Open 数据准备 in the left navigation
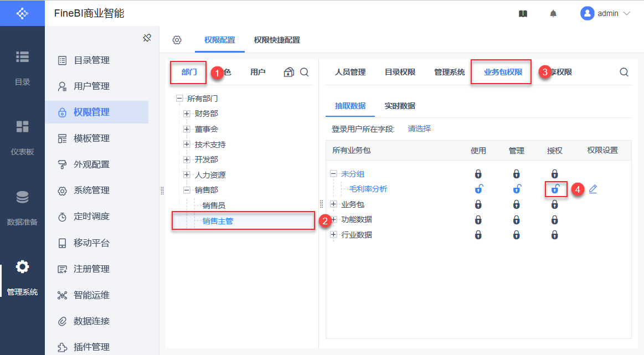 (x=22, y=208)
